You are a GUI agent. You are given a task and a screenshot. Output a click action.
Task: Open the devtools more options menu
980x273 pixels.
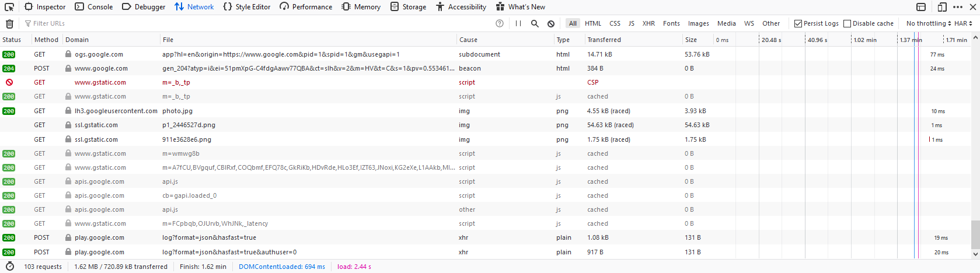958,7
